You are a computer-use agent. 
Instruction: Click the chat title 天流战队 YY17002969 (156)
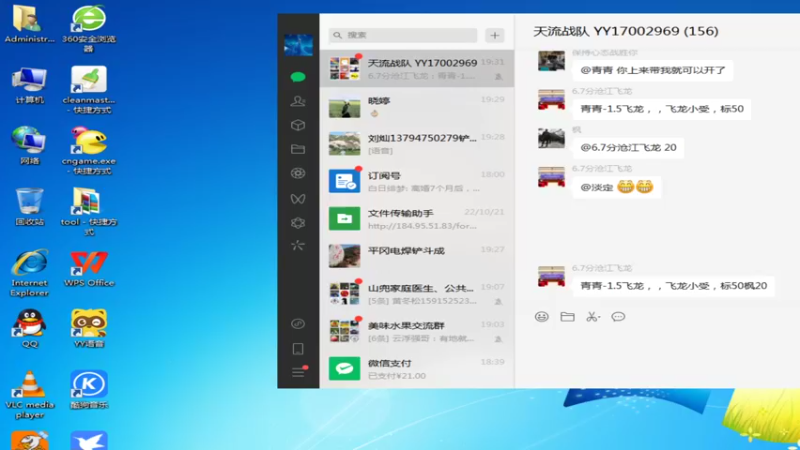(x=626, y=31)
